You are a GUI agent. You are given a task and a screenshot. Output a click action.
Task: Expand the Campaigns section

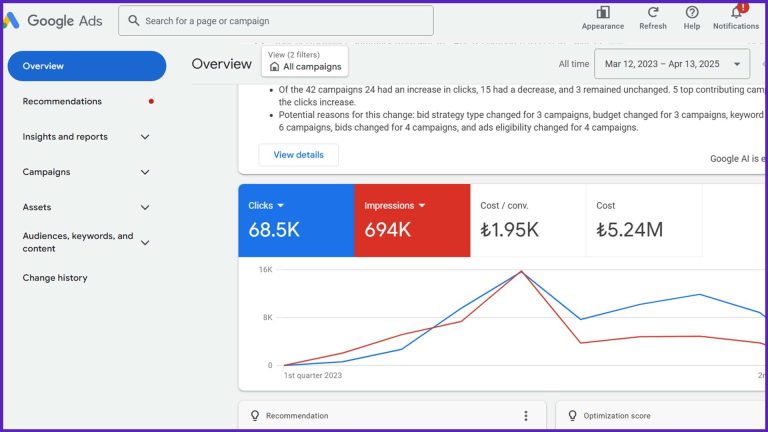pos(145,172)
